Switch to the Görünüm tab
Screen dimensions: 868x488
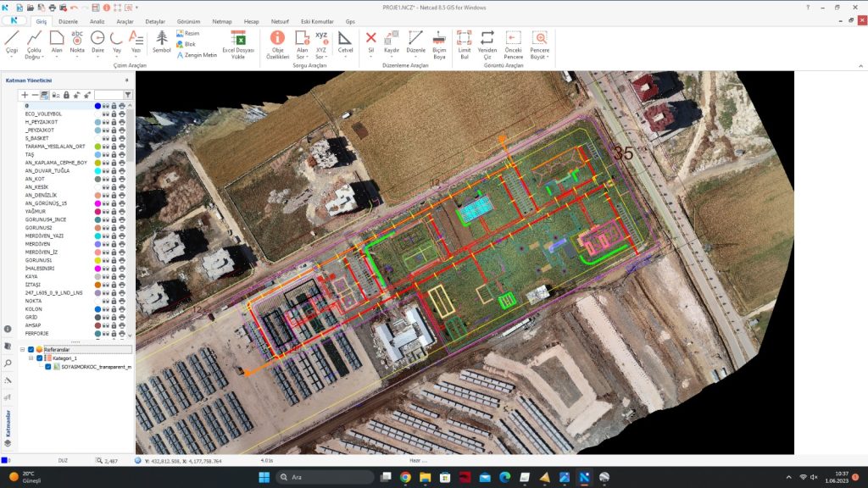point(188,21)
